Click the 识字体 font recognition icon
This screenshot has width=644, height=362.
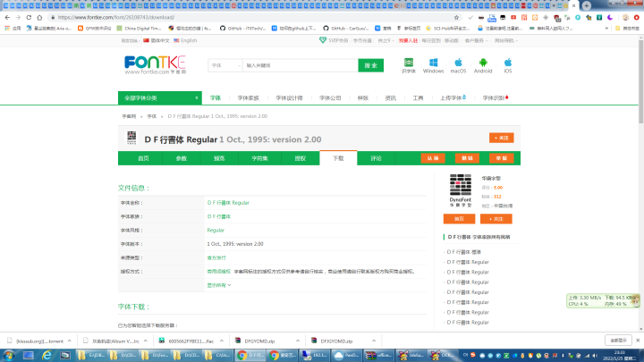click(x=409, y=65)
